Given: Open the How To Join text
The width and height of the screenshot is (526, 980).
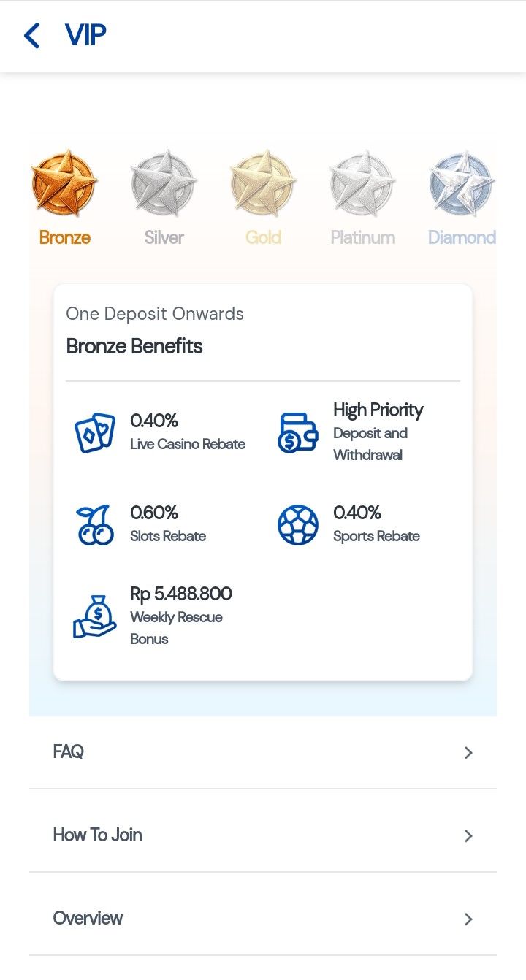Looking at the screenshot, I should pyautogui.click(x=97, y=835).
